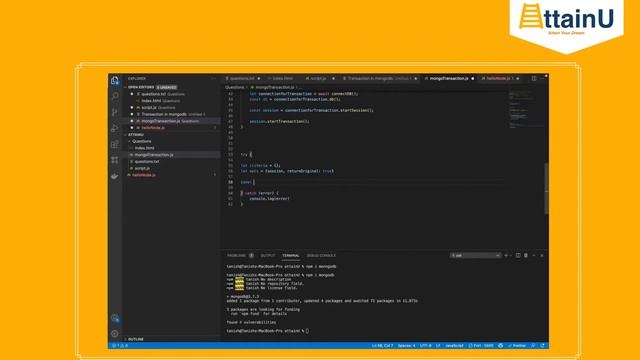The image size is (640, 360).
Task: Select the Terminal panel tab
Action: coord(291,256)
